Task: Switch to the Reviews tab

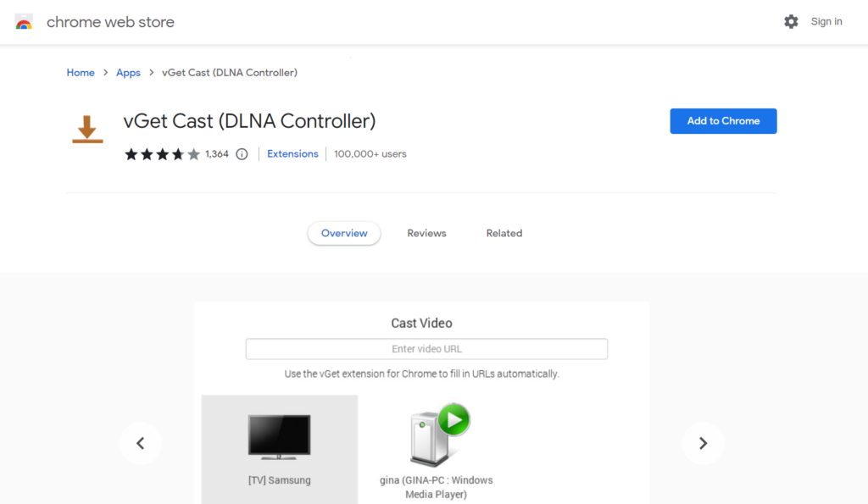Action: point(426,234)
